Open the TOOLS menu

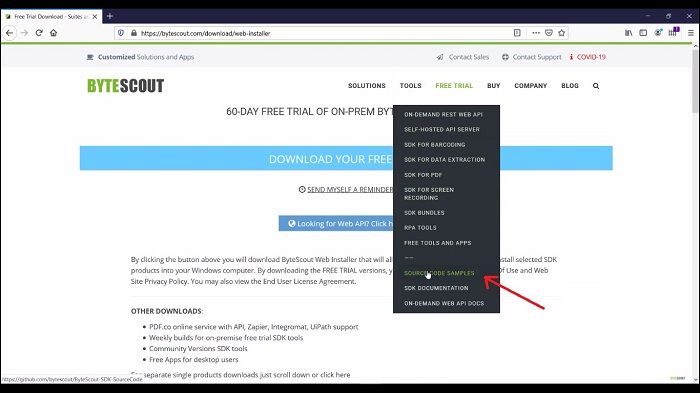point(410,86)
